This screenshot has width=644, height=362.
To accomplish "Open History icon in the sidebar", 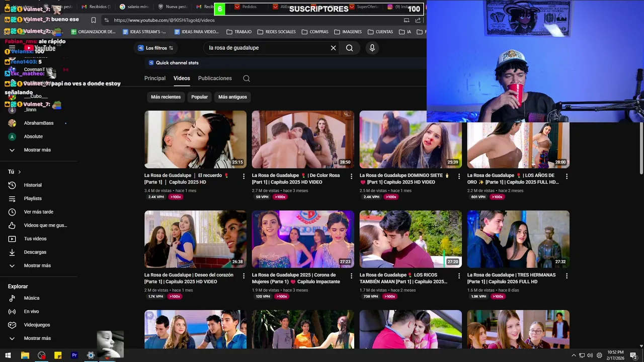I will coord(12,185).
